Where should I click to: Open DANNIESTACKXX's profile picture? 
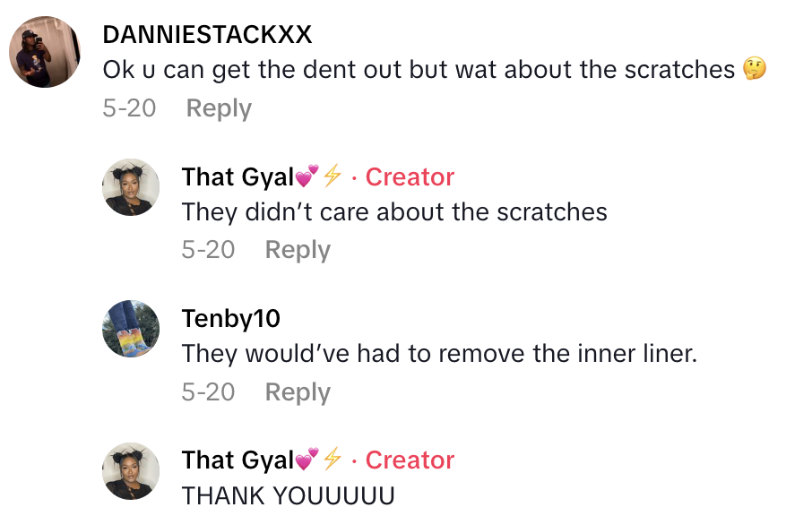46,52
